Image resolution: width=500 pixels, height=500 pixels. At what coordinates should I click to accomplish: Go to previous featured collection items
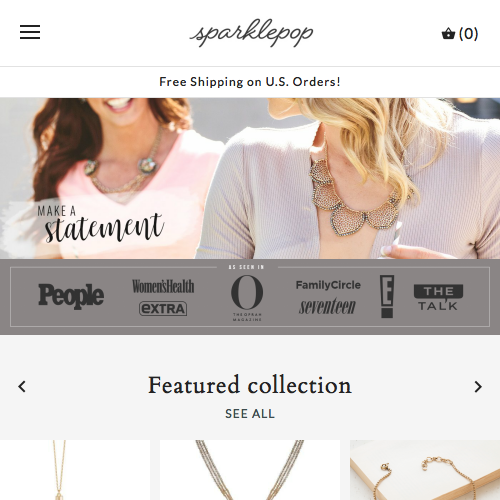point(22,387)
